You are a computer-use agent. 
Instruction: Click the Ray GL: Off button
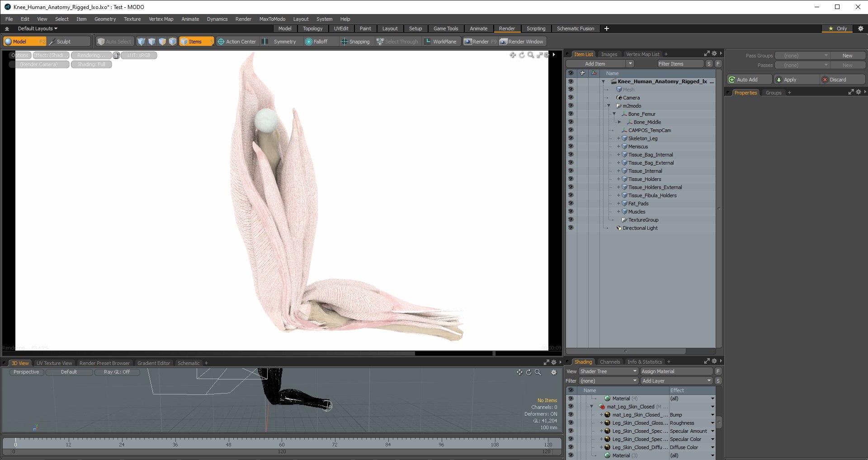coord(117,372)
